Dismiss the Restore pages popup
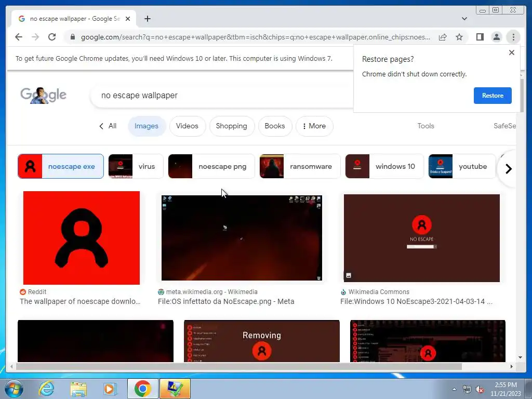 tap(512, 52)
